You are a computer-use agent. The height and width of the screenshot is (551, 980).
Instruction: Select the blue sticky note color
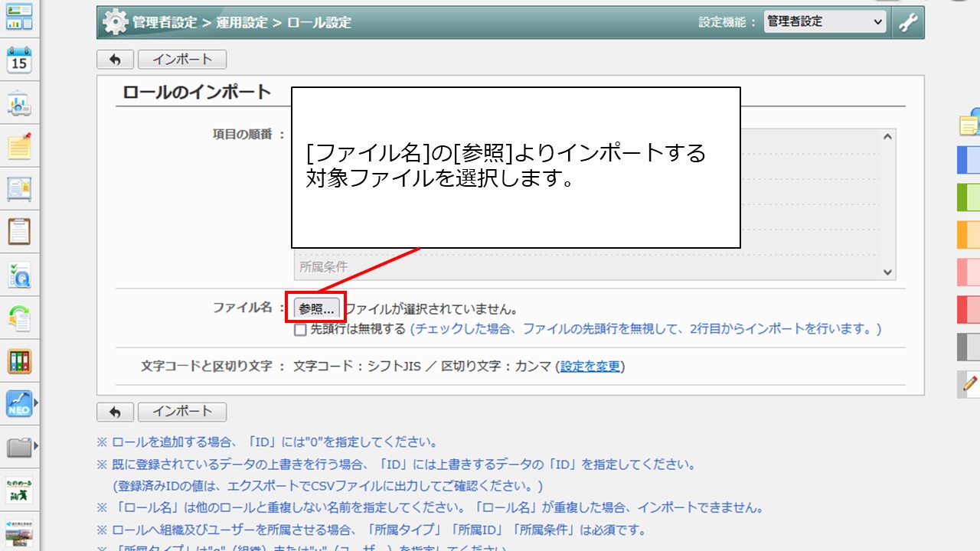coord(969,160)
